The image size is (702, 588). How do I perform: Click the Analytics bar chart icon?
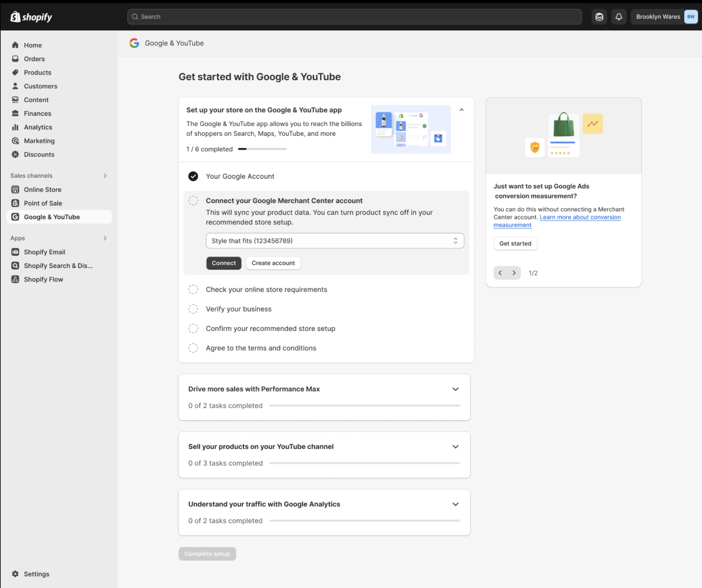point(15,127)
